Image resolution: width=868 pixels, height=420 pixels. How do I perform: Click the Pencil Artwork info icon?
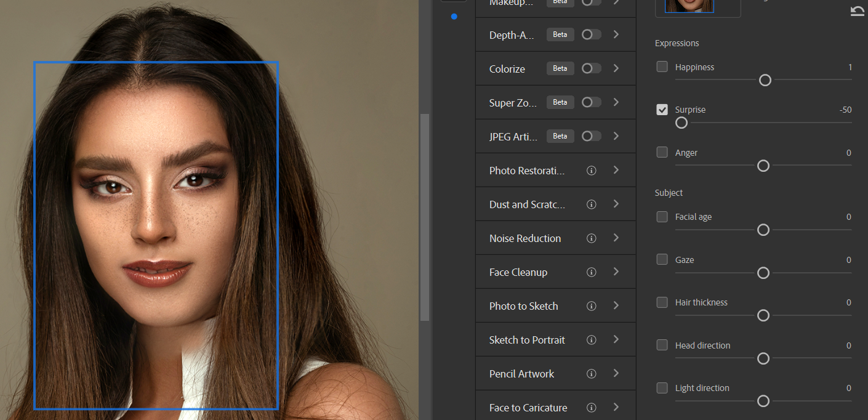point(592,374)
